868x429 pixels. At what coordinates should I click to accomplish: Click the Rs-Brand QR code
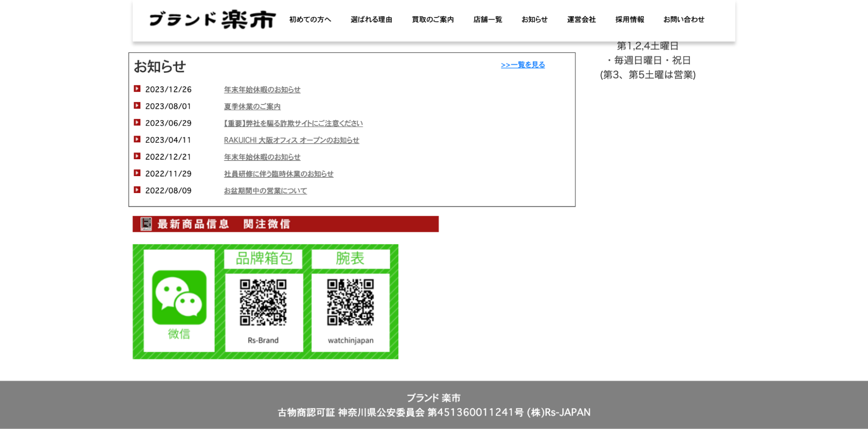(263, 302)
